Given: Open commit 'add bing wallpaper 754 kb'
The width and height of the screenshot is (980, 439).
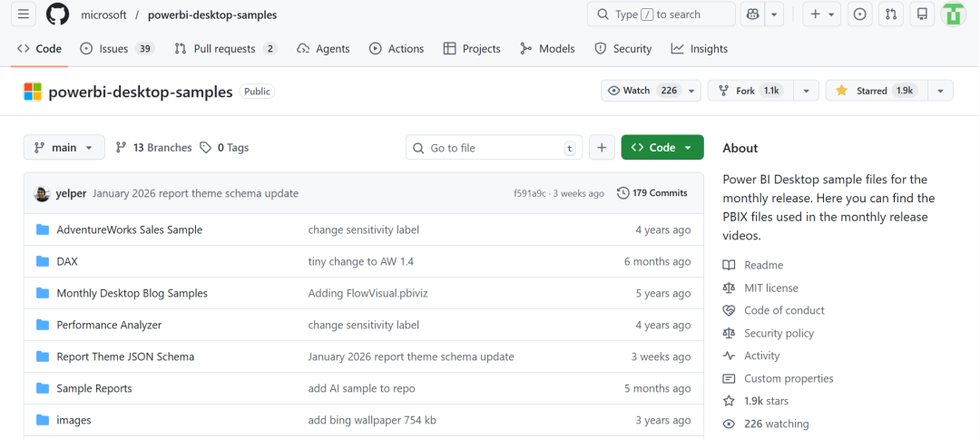Looking at the screenshot, I should [x=372, y=420].
